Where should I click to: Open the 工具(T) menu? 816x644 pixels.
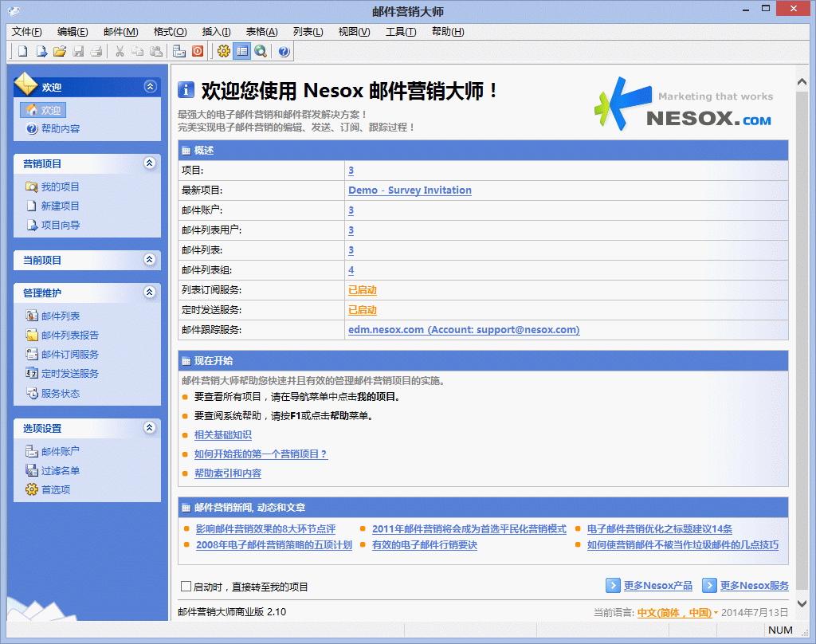pos(401,32)
